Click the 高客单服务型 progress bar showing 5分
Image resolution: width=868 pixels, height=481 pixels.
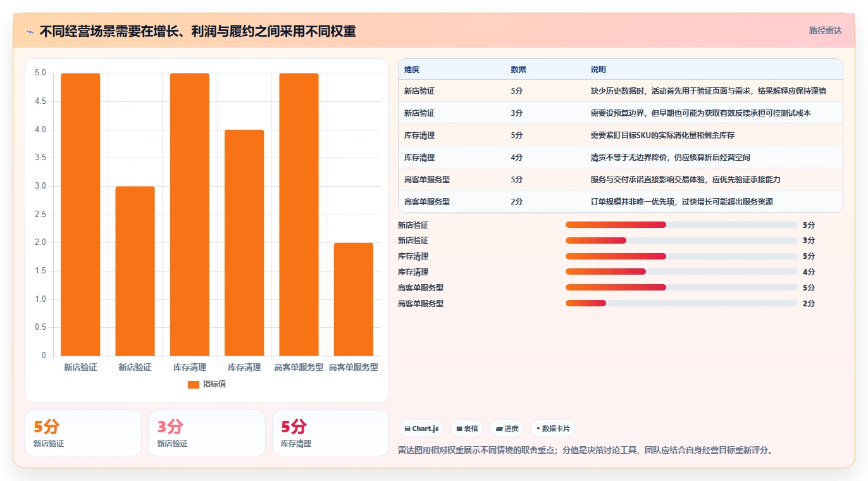click(681, 287)
